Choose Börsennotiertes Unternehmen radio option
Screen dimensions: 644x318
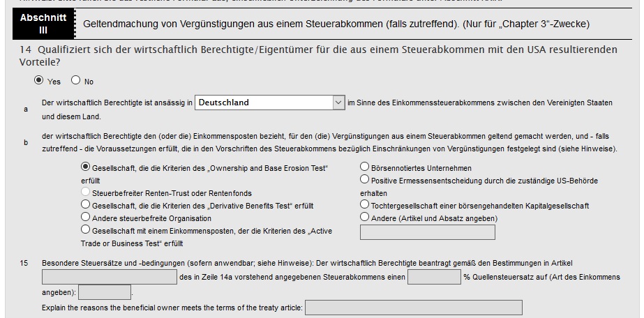point(364,167)
